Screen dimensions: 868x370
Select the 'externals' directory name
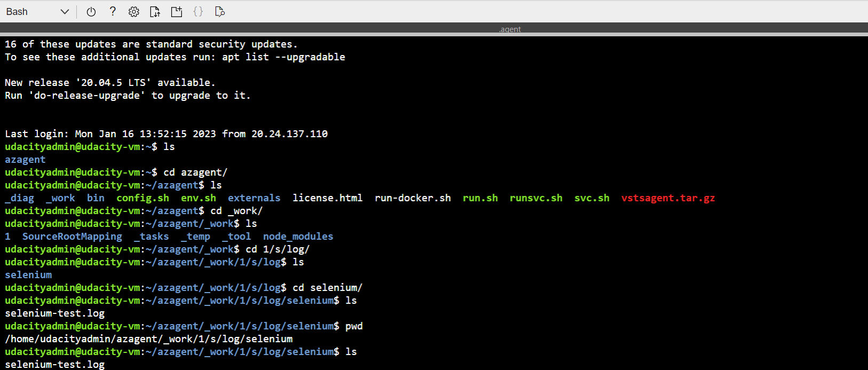point(254,198)
